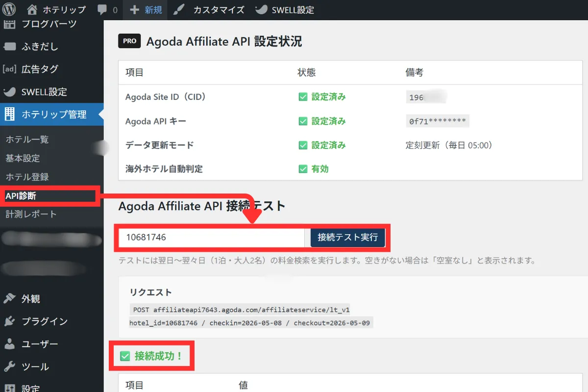The image size is (588, 392).
Task: Click hotel ID field containing 10681746
Action: click(212, 238)
